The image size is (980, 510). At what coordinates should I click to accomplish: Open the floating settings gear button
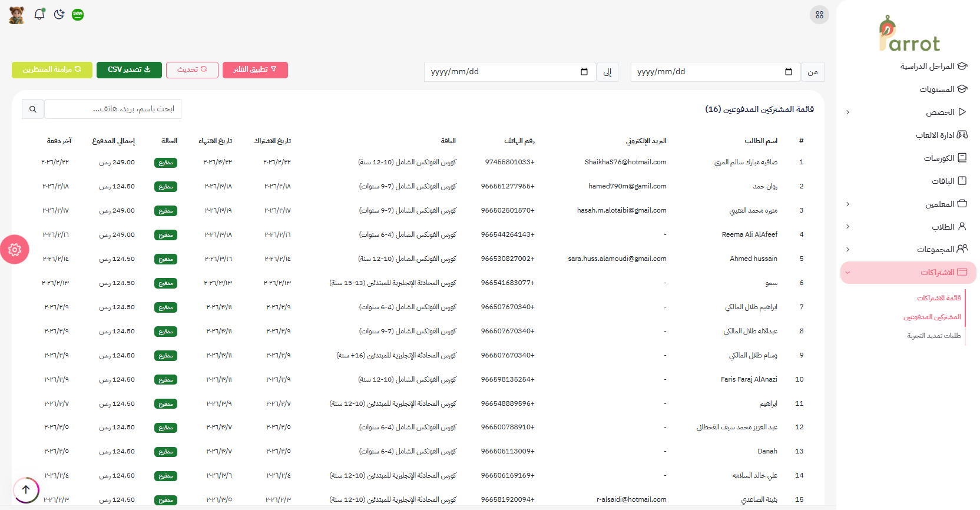[15, 250]
